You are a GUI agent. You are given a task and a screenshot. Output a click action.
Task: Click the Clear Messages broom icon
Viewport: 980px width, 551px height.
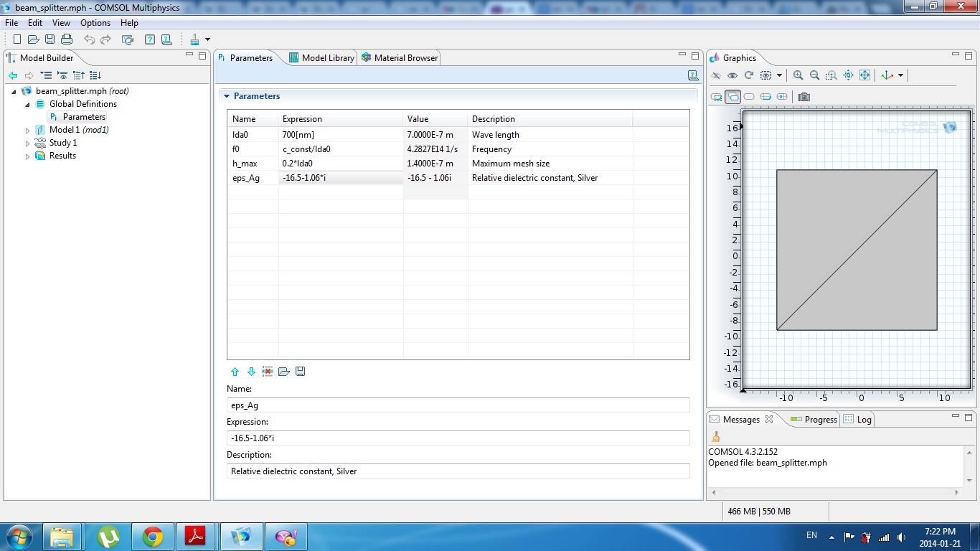[x=715, y=437]
